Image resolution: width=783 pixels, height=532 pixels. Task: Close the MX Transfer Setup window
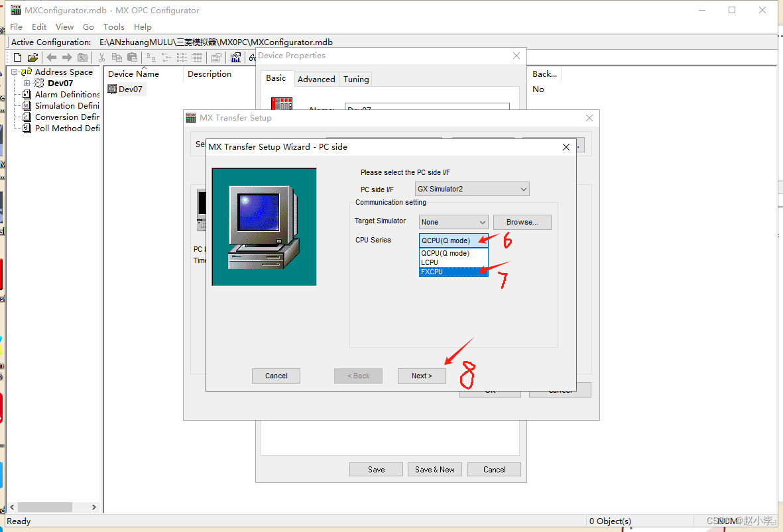(x=589, y=118)
